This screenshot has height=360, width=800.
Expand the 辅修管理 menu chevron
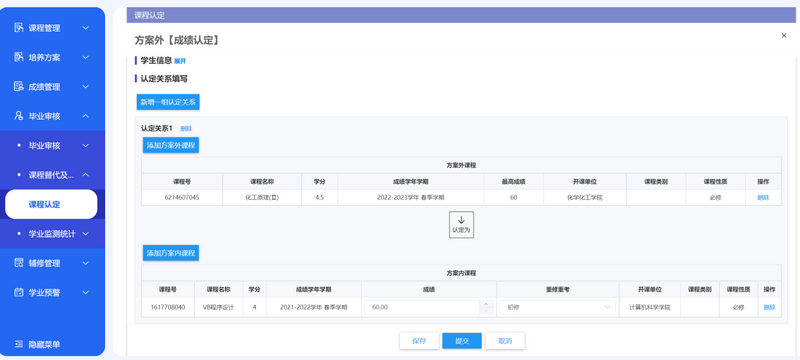(85, 263)
